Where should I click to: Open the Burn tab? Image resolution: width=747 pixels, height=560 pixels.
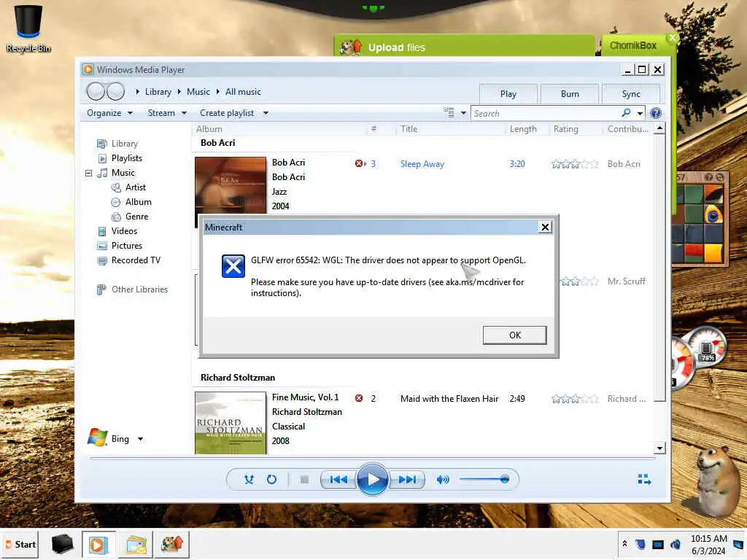point(570,94)
